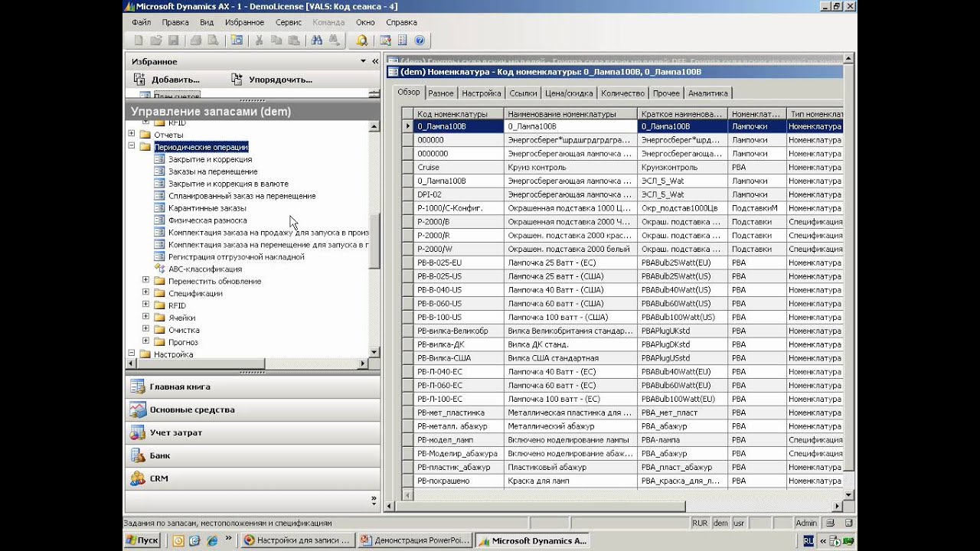Click the Find next binoculars icon
The height and width of the screenshot is (551, 980).
[334, 41]
